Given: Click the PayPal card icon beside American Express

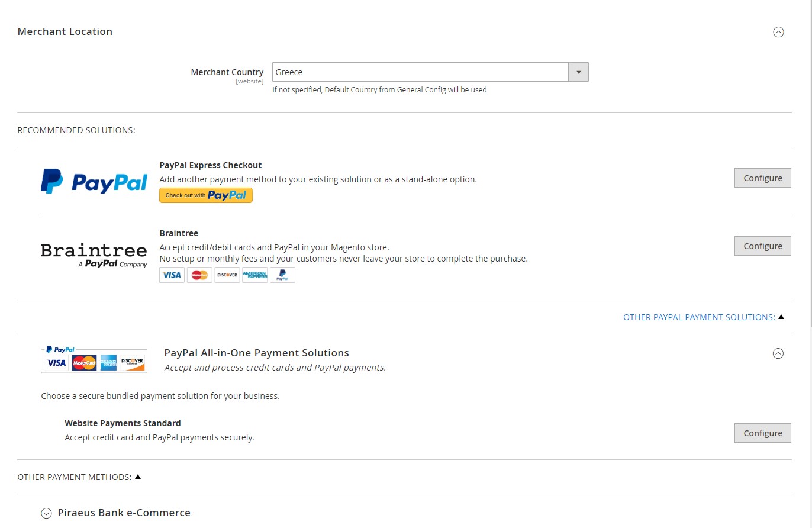Looking at the screenshot, I should click(x=282, y=275).
